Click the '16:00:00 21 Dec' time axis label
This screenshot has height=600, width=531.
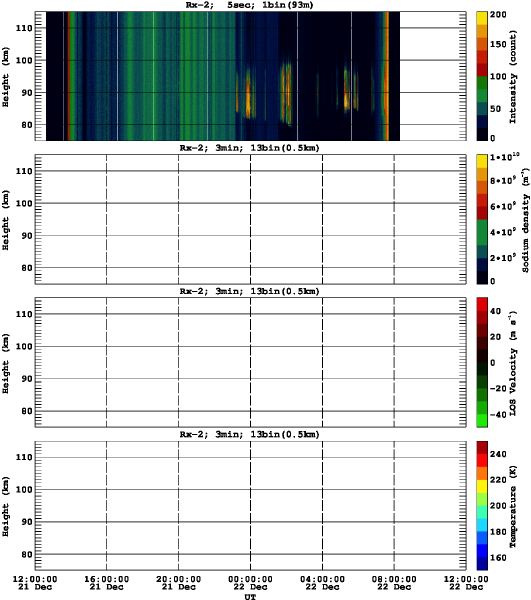(106, 583)
